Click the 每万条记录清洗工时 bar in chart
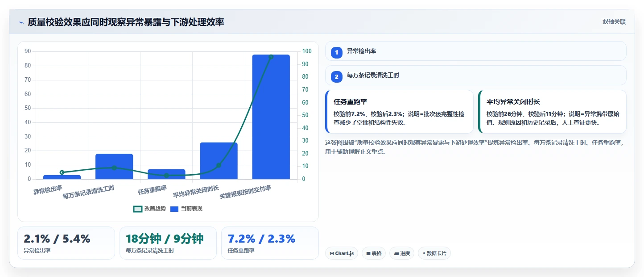Screen dimensions: 644x277 pyautogui.click(x=114, y=167)
